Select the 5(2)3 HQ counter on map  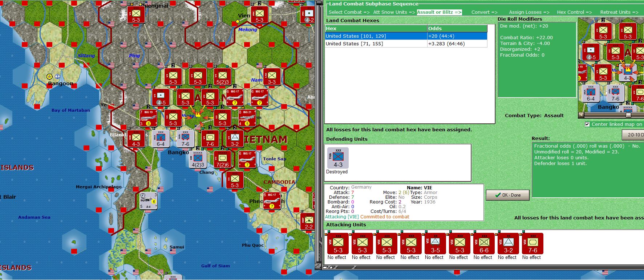222,77
